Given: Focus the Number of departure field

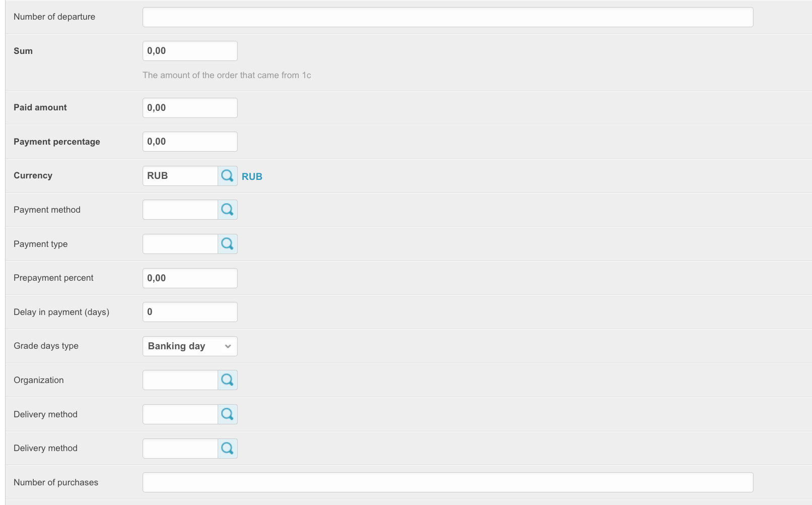Looking at the screenshot, I should tap(447, 17).
